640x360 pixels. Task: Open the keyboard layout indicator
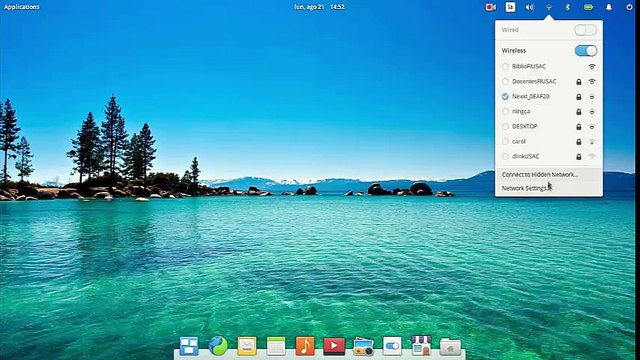pyautogui.click(x=510, y=7)
